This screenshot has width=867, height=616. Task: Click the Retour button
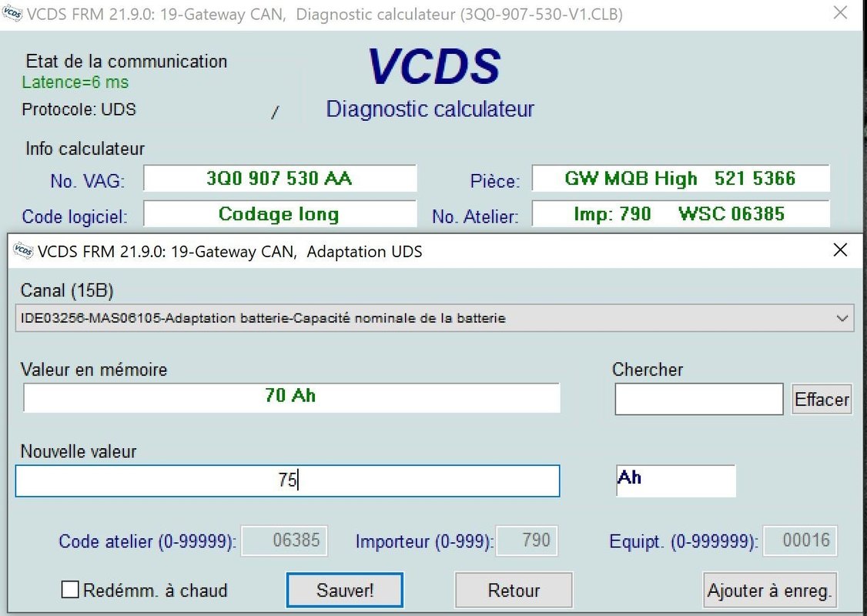coord(514,591)
